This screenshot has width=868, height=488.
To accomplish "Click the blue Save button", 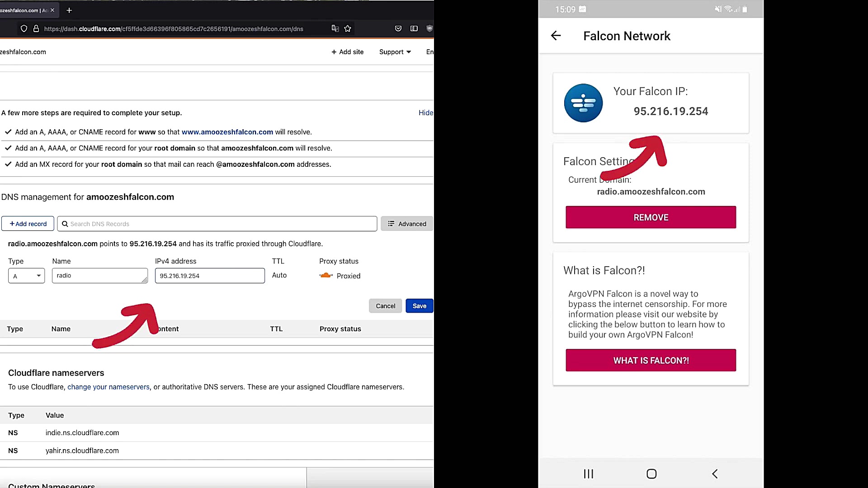I will point(419,306).
